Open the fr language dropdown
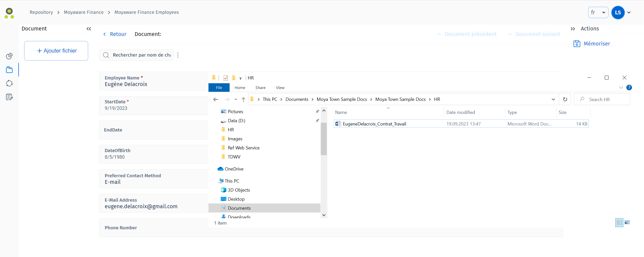644x257 pixels. [x=598, y=13]
